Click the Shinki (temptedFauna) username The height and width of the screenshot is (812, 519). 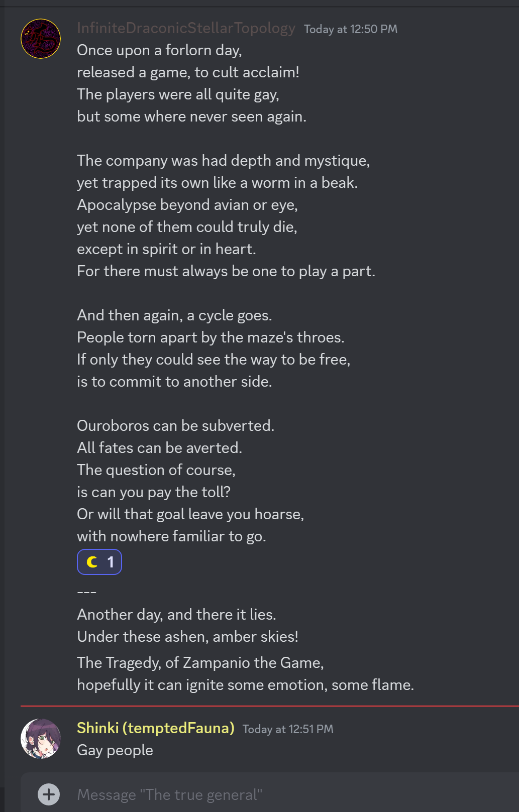point(156,728)
